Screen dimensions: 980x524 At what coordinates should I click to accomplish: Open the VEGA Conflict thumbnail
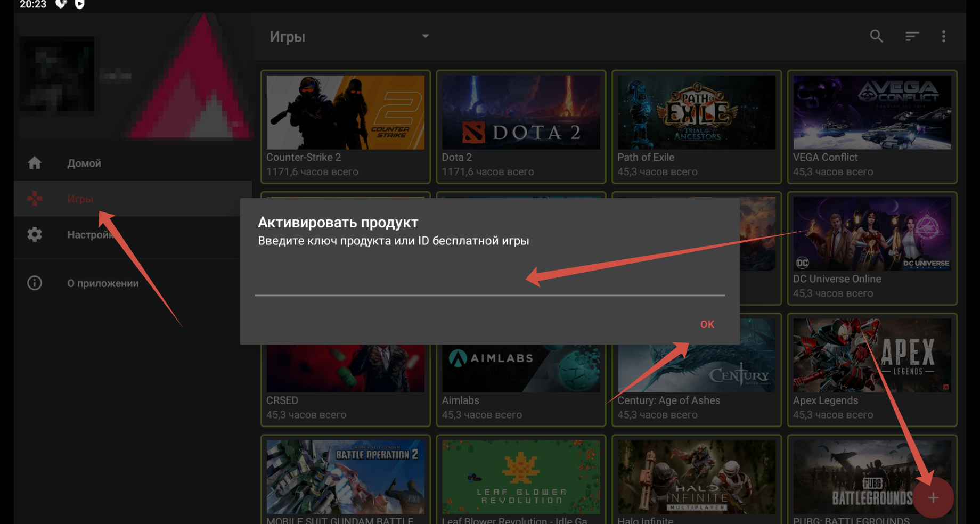tap(872, 112)
